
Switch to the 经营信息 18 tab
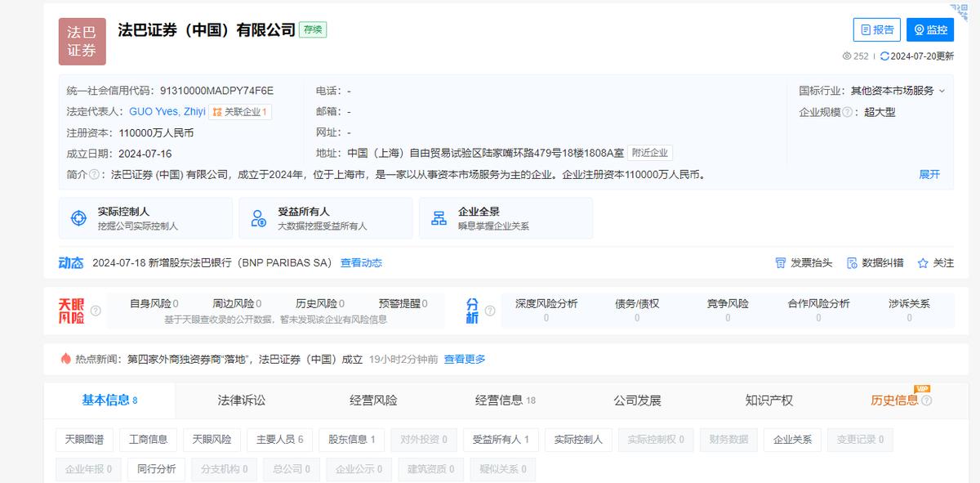coord(506,400)
